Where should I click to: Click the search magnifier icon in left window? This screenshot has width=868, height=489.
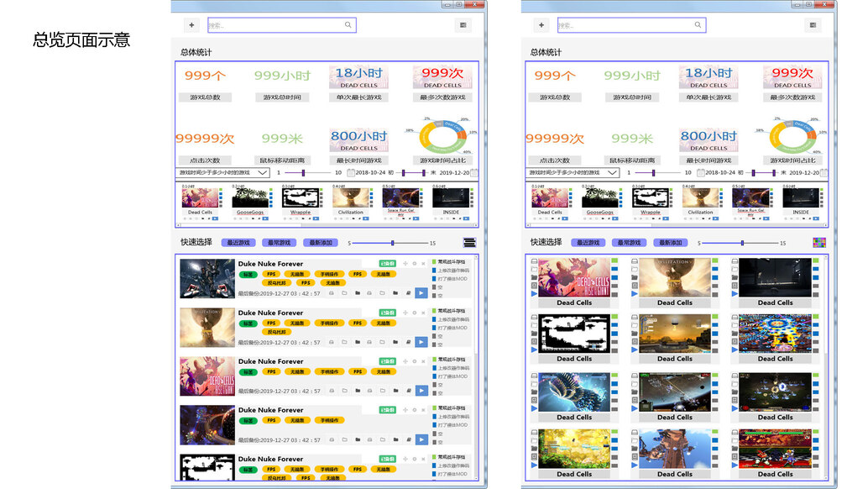tap(348, 25)
